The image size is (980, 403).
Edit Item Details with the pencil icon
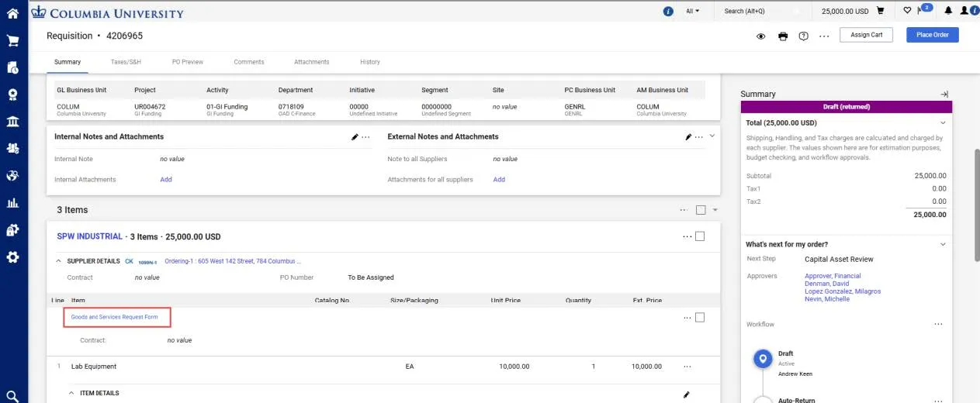pos(686,394)
